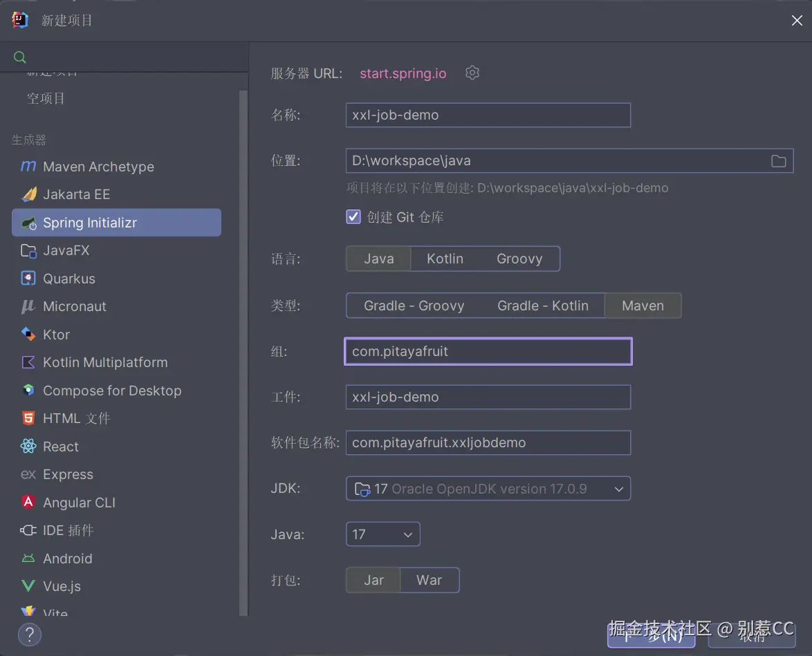Open help with question mark button

click(30, 635)
